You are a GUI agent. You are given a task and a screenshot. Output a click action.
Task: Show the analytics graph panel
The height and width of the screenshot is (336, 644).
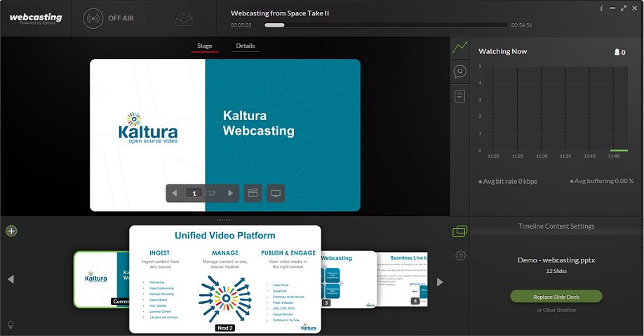click(460, 47)
